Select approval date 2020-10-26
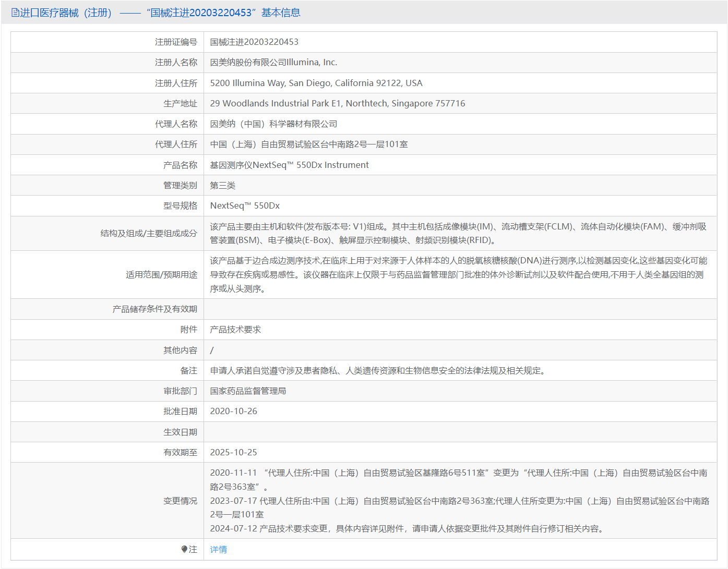The height and width of the screenshot is (569, 728). click(234, 411)
